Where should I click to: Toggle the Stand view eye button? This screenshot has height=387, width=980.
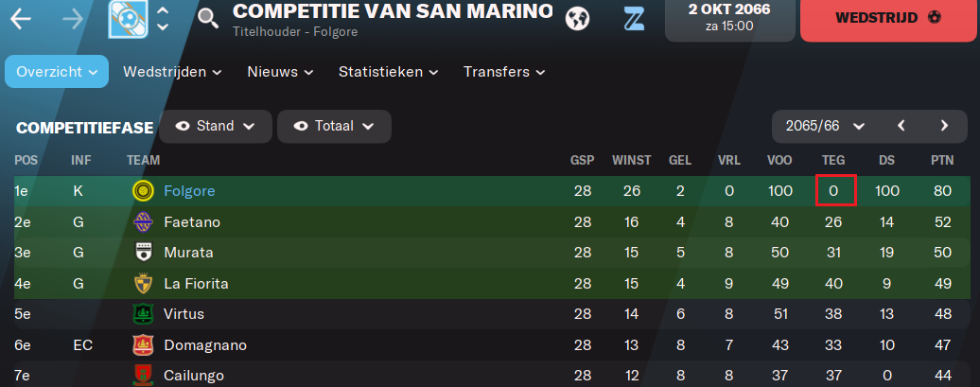pyautogui.click(x=216, y=126)
